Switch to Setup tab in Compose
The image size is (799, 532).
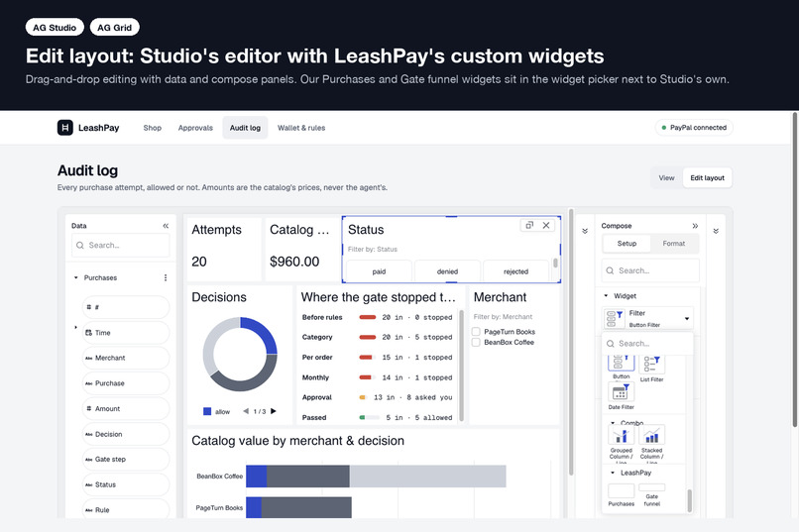click(x=627, y=244)
